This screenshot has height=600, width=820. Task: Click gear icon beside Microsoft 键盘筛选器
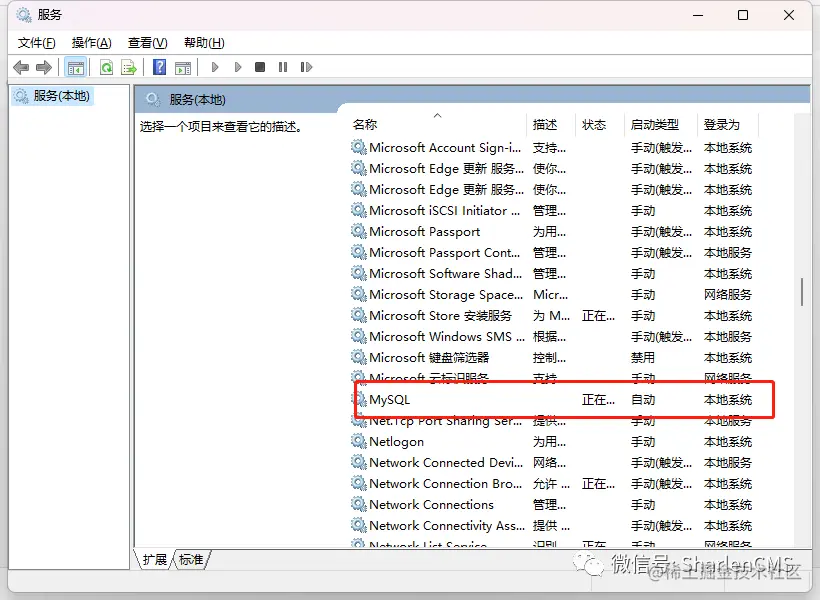click(359, 357)
